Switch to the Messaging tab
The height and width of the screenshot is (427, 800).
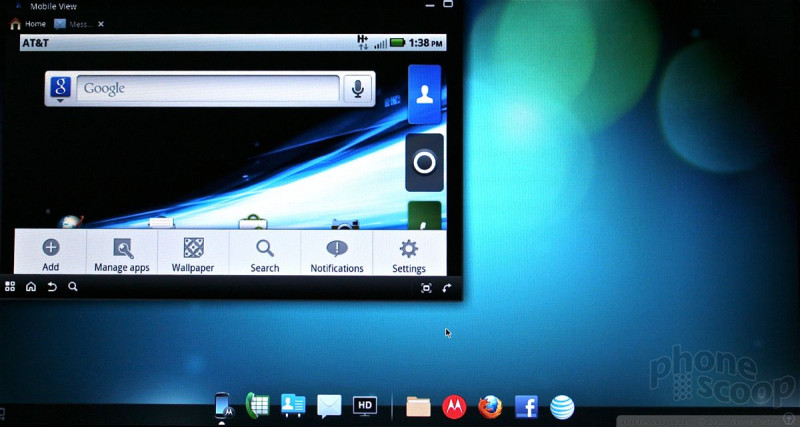click(x=74, y=24)
